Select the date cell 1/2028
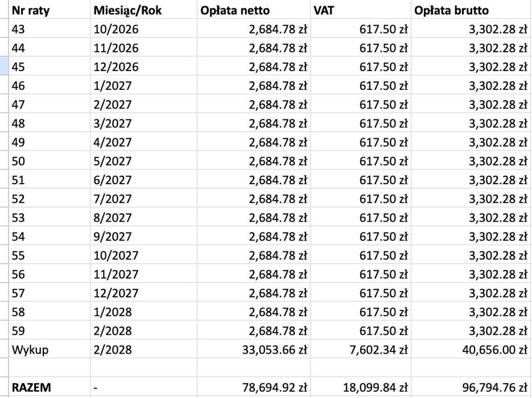 pyautogui.click(x=143, y=312)
